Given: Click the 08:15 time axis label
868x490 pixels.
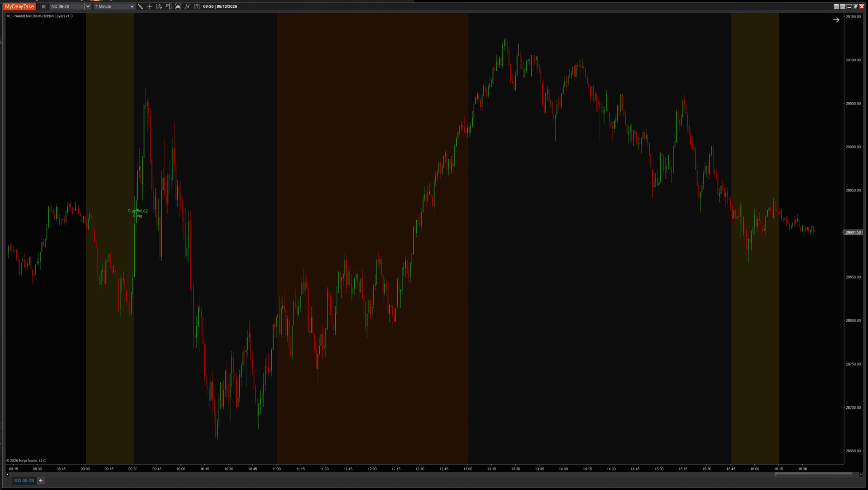Looking at the screenshot, I should (x=14, y=469).
